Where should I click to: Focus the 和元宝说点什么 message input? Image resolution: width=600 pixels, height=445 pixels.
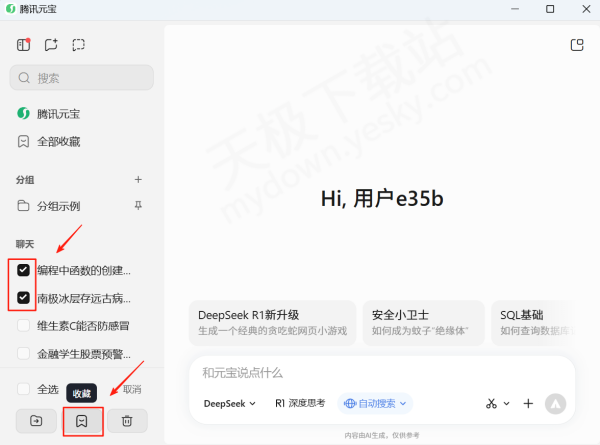(x=382, y=373)
